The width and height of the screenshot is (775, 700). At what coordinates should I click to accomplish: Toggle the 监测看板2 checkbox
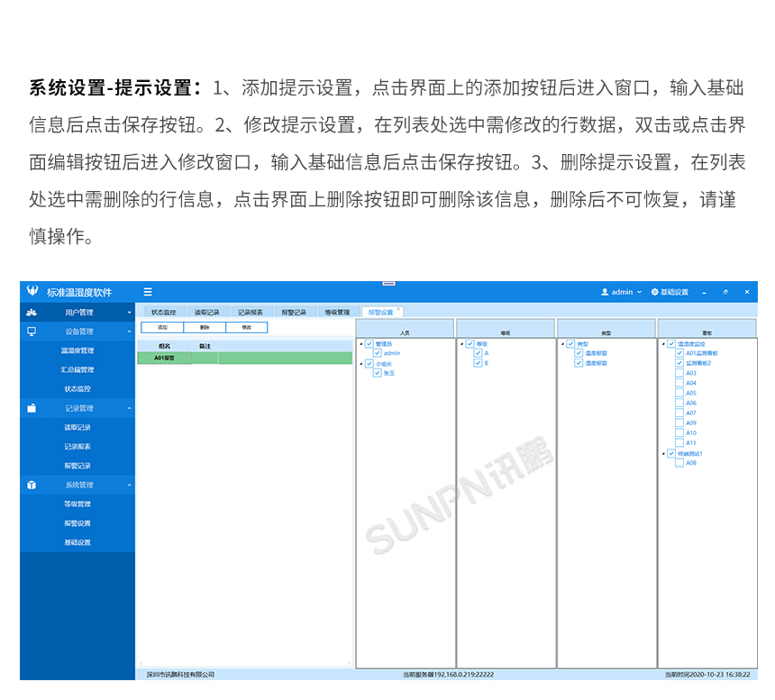679,363
